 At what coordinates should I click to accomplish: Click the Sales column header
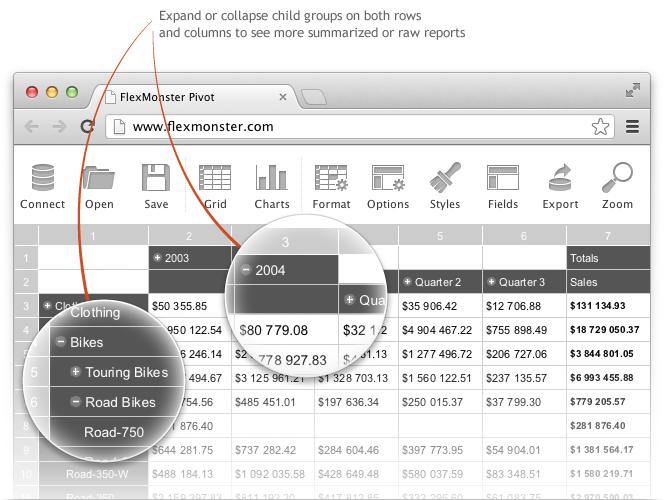608,282
